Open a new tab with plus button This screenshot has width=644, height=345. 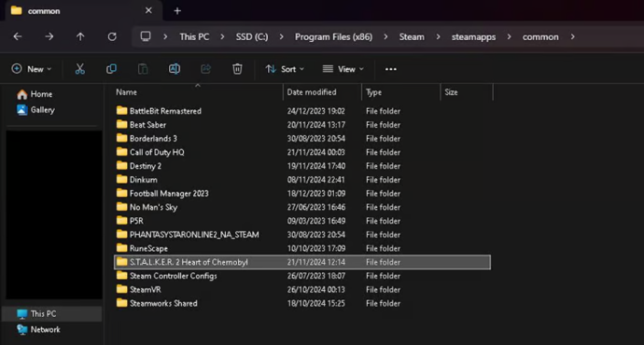(177, 11)
